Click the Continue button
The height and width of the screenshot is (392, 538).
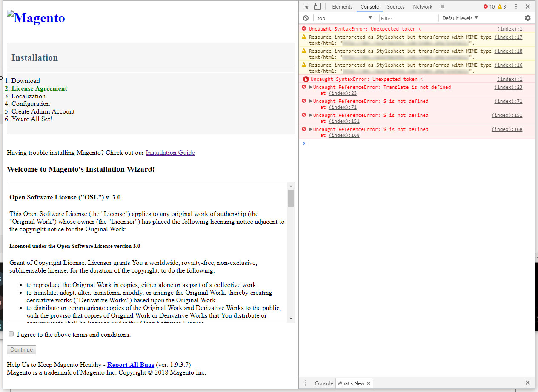[21, 349]
